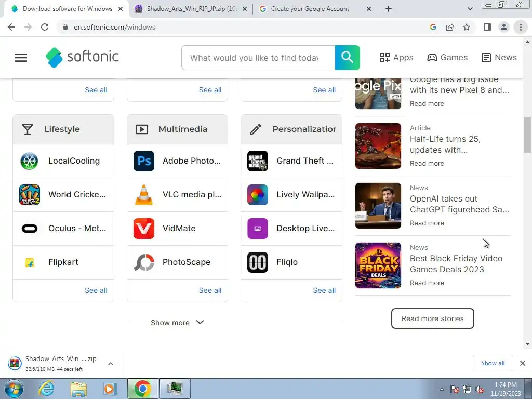
Task: Open the media player taskbar icon
Action: (x=110, y=389)
